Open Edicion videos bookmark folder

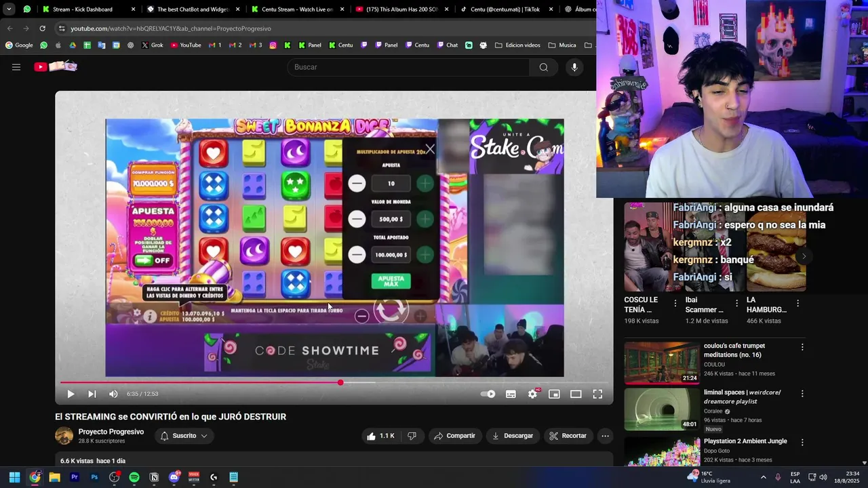pos(517,45)
